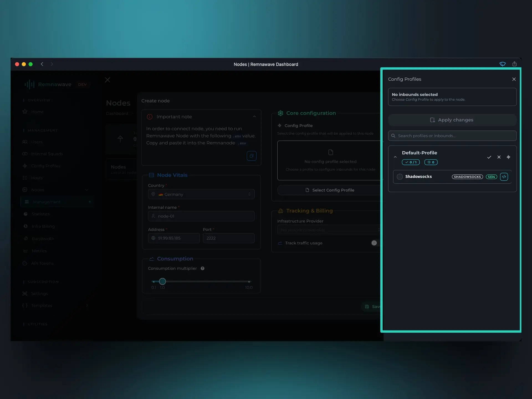The width and height of the screenshot is (532, 399).
Task: Open the Shadowsocks code viewer
Action: (x=504, y=177)
